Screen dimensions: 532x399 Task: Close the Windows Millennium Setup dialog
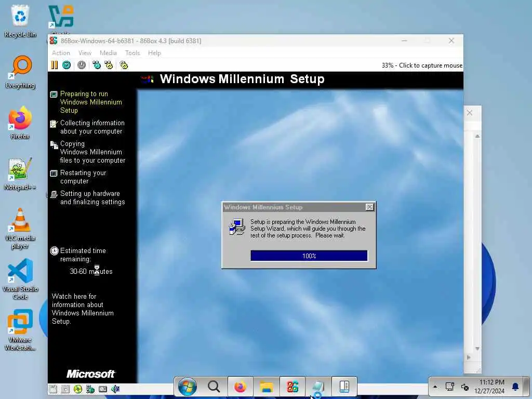click(370, 207)
